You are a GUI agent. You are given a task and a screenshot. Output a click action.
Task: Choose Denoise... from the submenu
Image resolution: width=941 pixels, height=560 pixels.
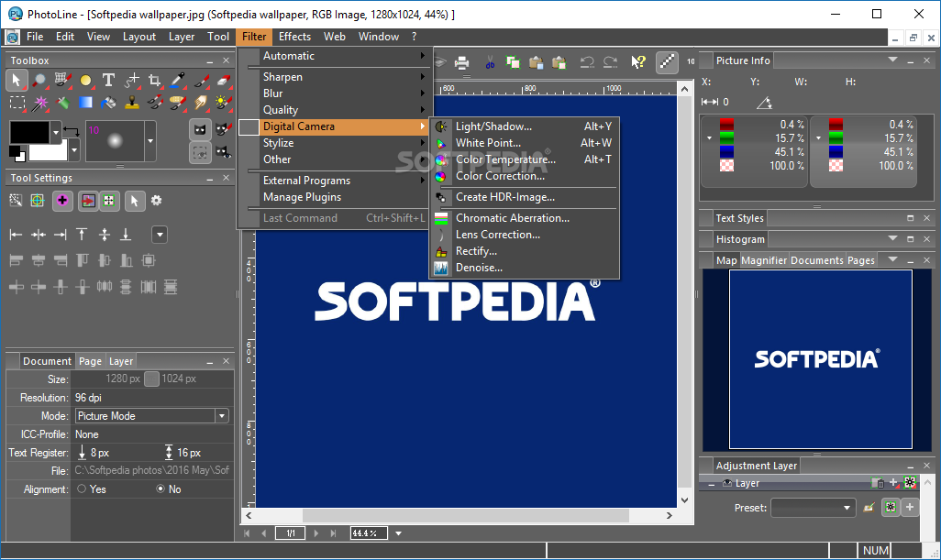(x=525, y=268)
